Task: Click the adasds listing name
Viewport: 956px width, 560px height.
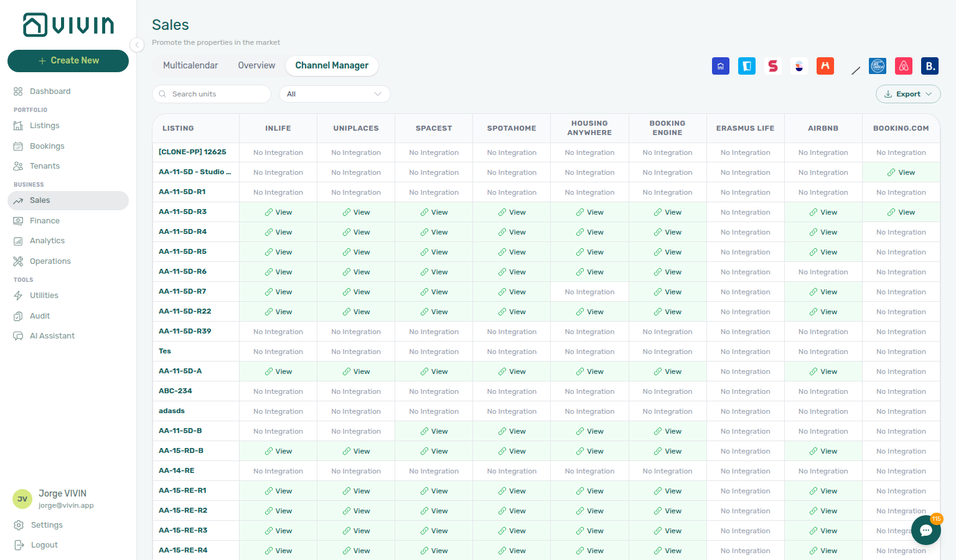Action: (x=172, y=411)
